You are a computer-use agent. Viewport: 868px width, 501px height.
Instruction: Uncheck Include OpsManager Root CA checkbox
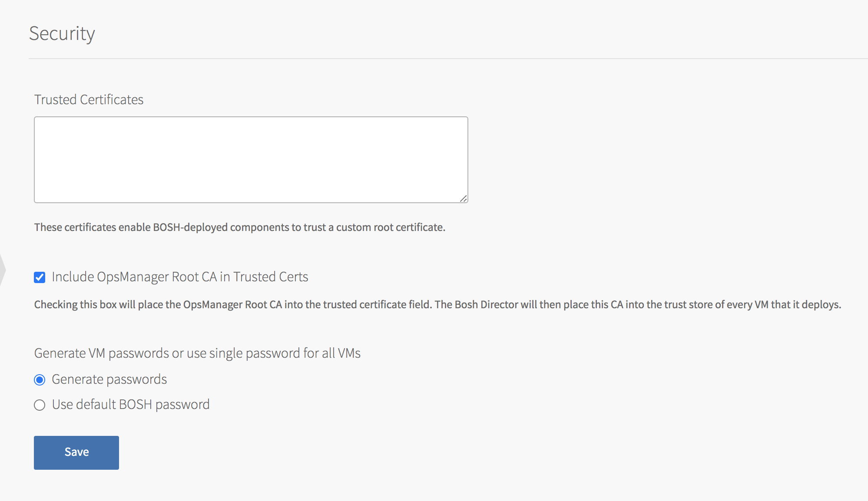(40, 277)
